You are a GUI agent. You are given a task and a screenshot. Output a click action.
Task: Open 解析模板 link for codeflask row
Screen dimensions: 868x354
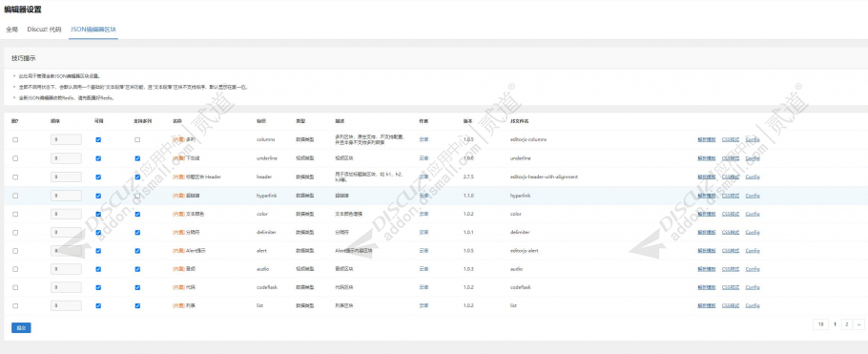click(707, 287)
